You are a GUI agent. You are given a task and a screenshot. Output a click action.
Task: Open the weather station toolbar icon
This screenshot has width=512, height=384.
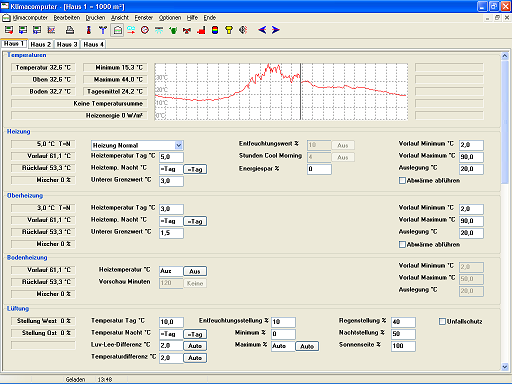(x=103, y=30)
